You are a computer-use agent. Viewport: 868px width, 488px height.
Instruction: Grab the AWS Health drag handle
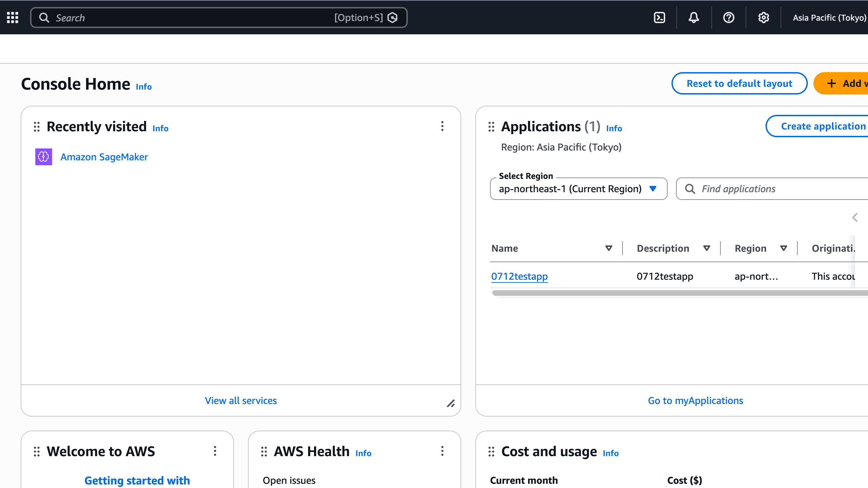coord(264,452)
